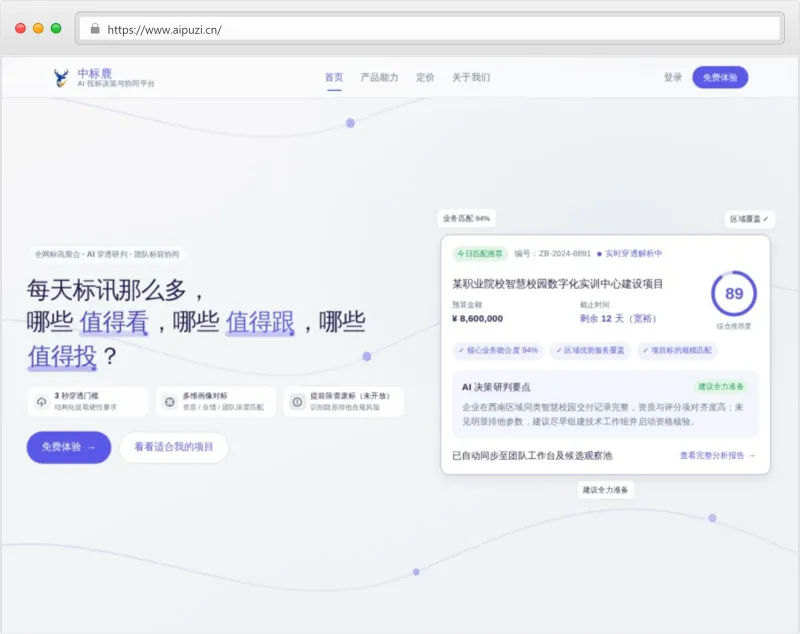Click the 3 秒穿透门槛 feature card
Viewport: 800px width, 634px height.
(x=88, y=402)
